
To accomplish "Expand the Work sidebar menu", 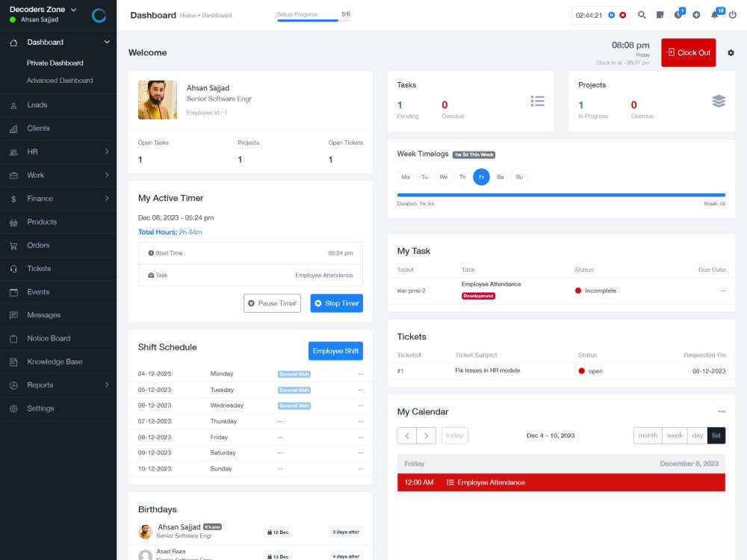I will (x=107, y=175).
